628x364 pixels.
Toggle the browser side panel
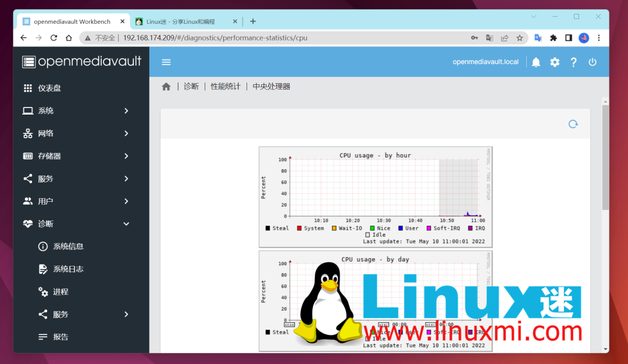568,38
